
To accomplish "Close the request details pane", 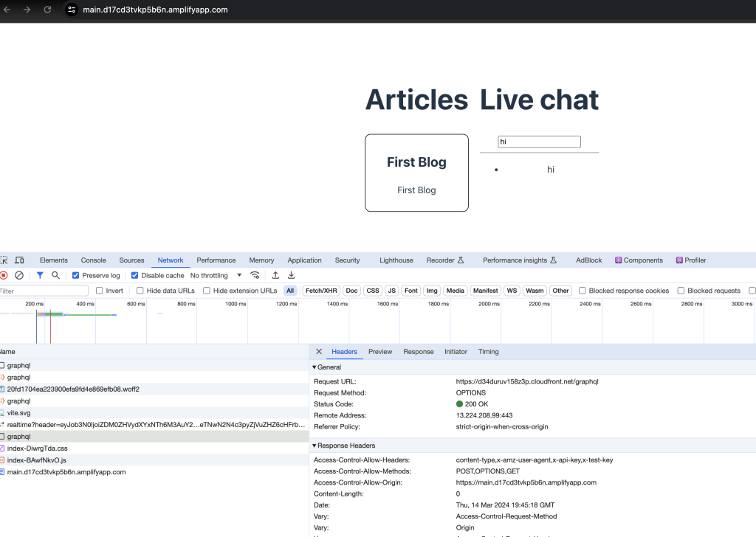I will (319, 352).
